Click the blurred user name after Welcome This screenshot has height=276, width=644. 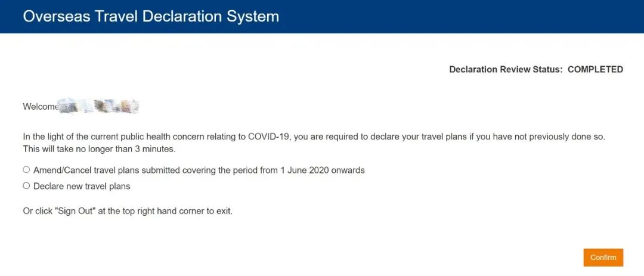click(99, 107)
